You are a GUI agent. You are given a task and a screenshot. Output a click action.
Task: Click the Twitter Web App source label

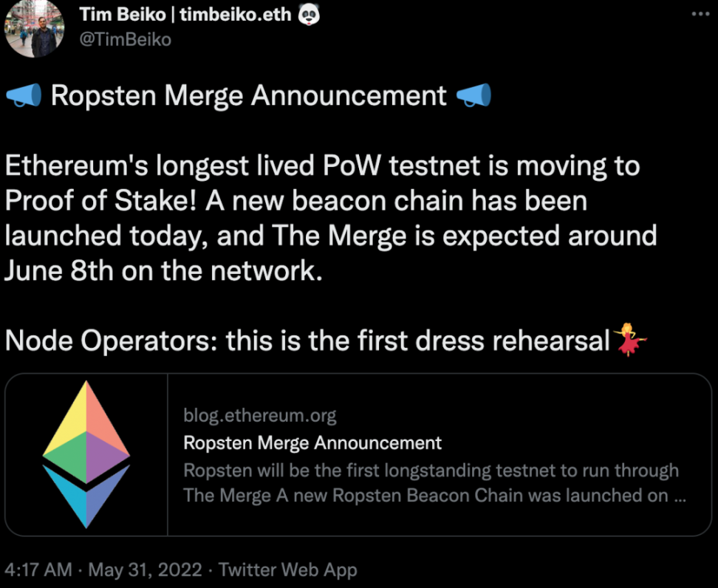(x=287, y=570)
